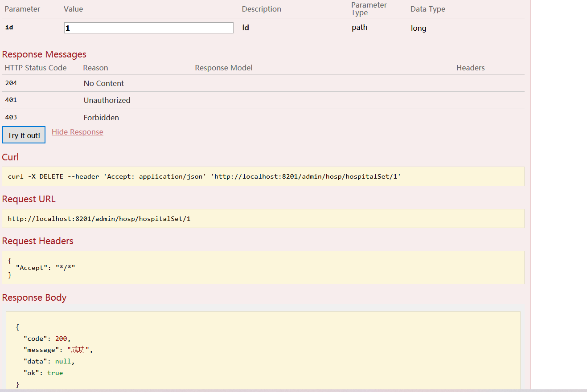Click the Response Model column header
Image resolution: width=587 pixels, height=392 pixels.
pyautogui.click(x=224, y=68)
